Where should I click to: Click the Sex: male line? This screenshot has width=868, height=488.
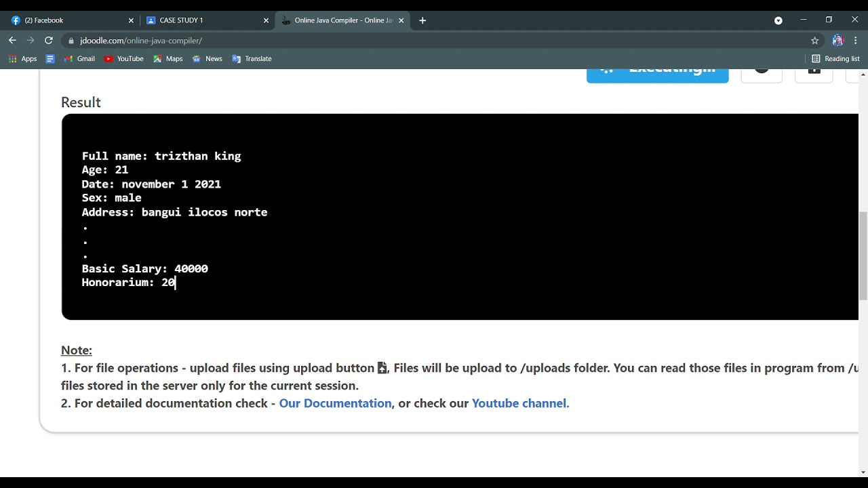tap(111, 198)
